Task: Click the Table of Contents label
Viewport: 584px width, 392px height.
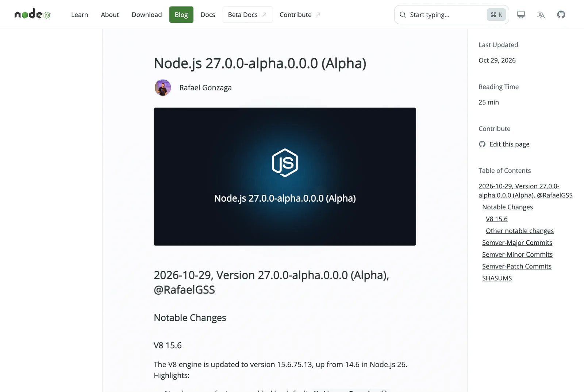Action: coord(504,171)
